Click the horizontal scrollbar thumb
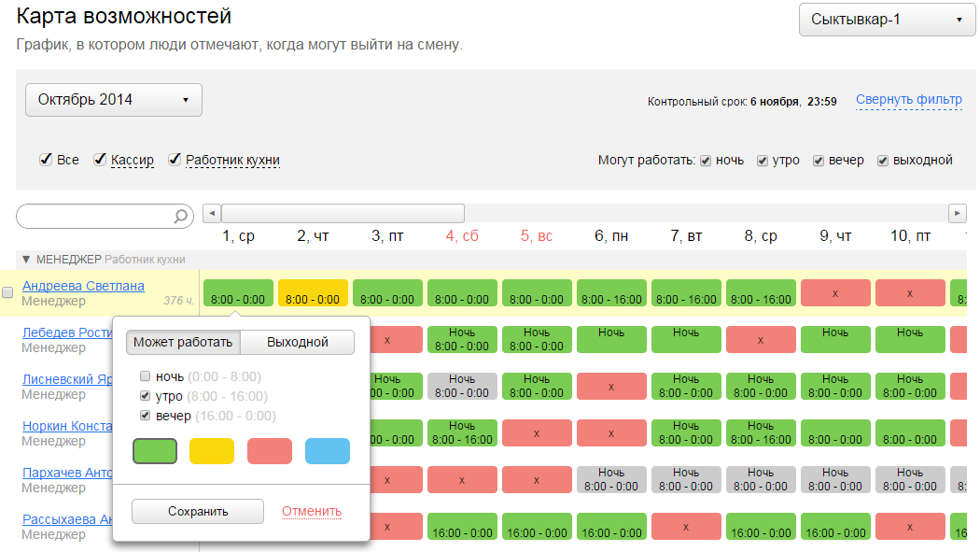980x552 pixels. point(343,213)
